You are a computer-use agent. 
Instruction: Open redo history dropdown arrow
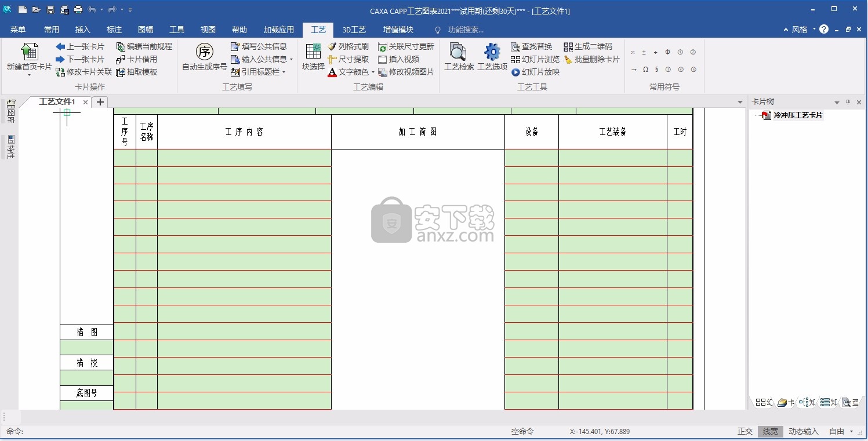point(122,10)
